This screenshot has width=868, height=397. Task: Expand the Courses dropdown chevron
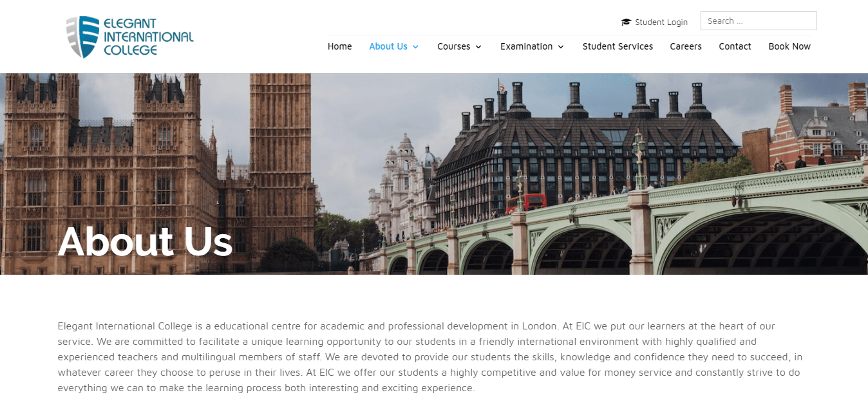[x=478, y=47]
